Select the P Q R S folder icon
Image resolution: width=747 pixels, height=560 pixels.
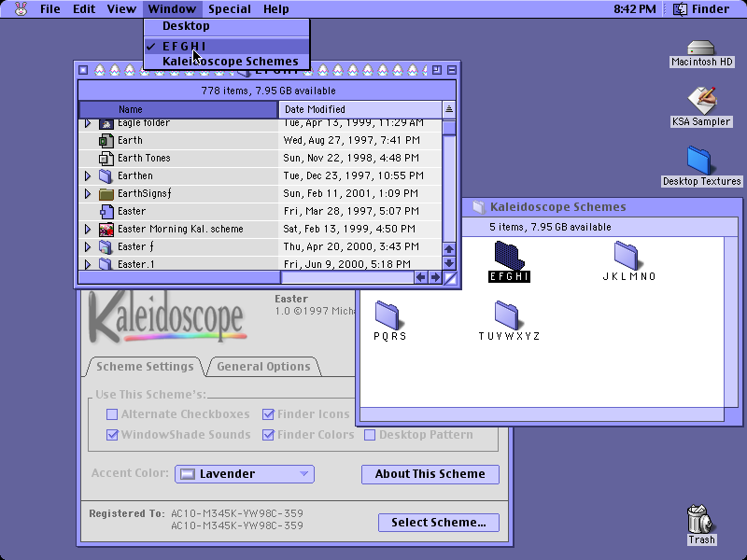[388, 315]
